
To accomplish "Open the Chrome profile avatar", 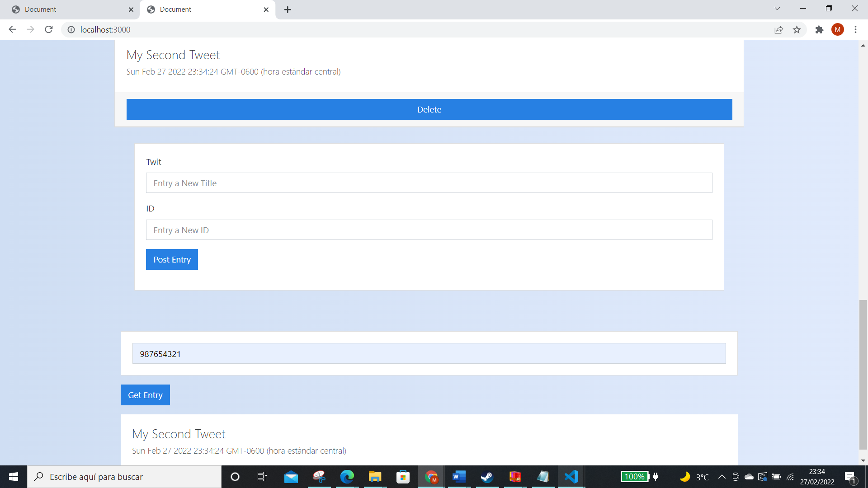I will click(838, 29).
